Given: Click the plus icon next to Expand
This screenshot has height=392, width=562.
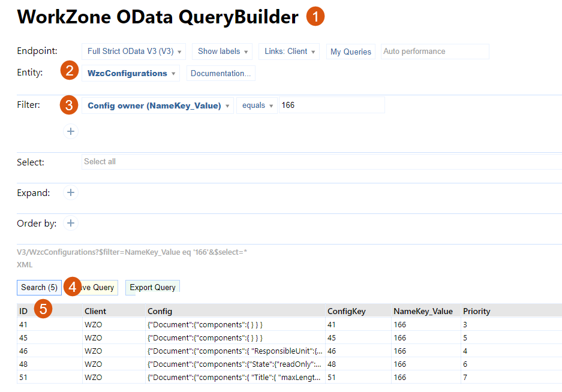Looking at the screenshot, I should coord(71,193).
